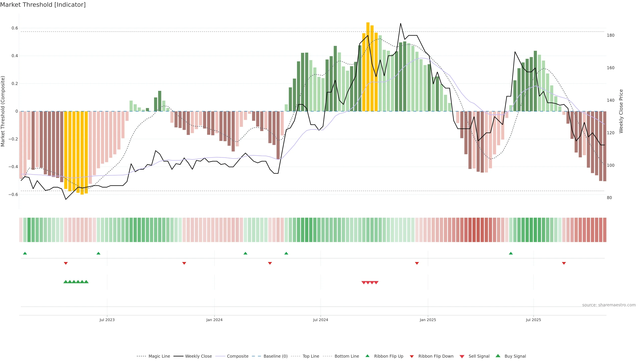Click the Ribbon Flip Down legend triangle
This screenshot has height=362, width=644.
[x=412, y=356]
